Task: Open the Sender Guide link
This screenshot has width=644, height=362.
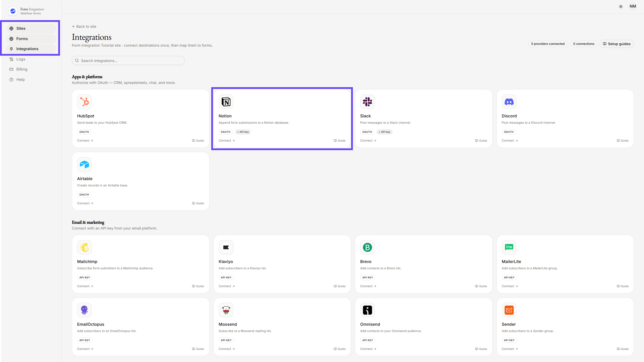Action: click(x=623, y=349)
